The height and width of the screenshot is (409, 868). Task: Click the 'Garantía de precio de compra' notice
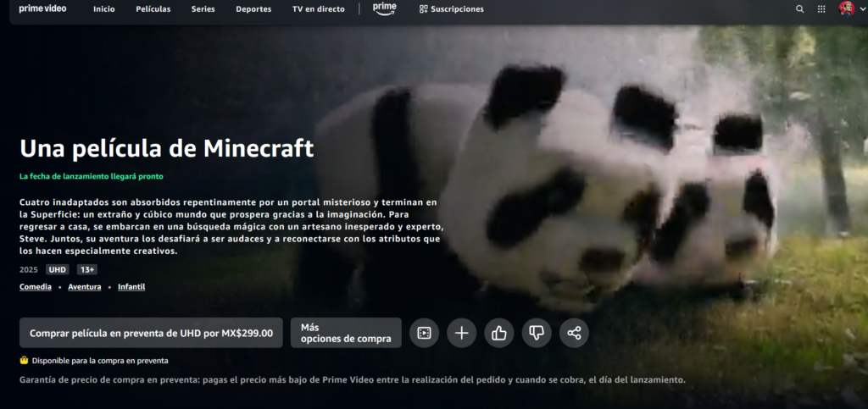pos(353,379)
